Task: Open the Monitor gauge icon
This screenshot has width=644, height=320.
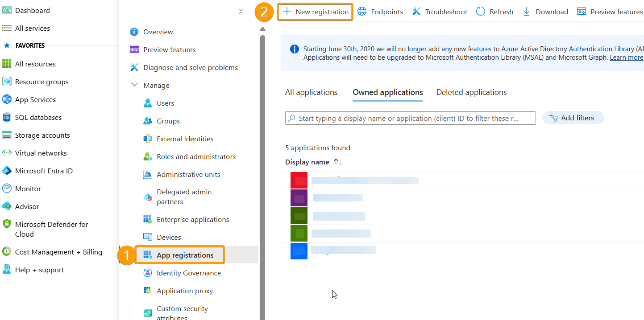Action: pyautogui.click(x=7, y=189)
